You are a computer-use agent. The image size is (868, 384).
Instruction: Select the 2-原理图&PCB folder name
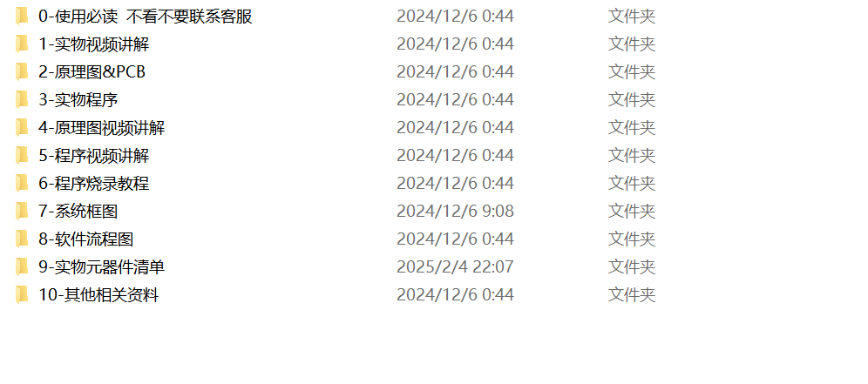click(x=92, y=72)
